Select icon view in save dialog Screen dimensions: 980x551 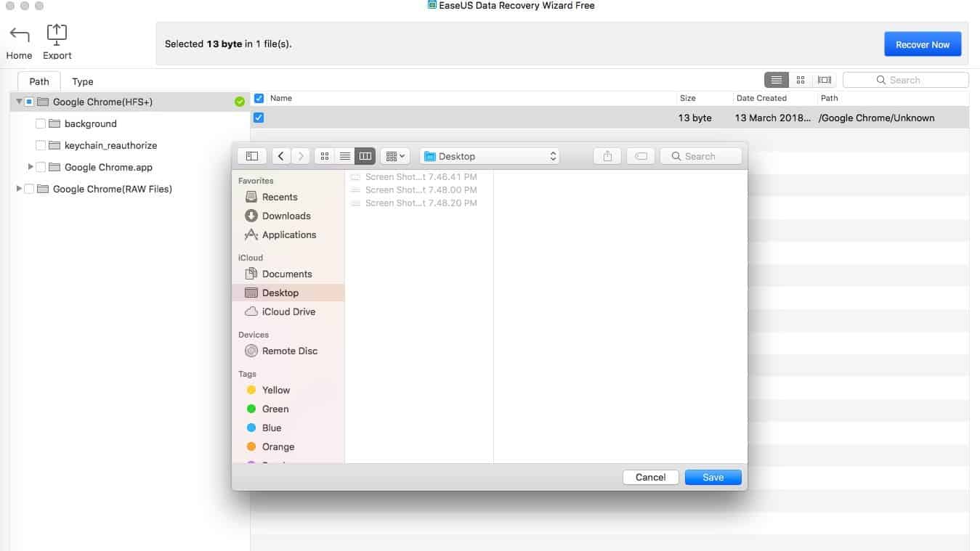[x=325, y=156]
